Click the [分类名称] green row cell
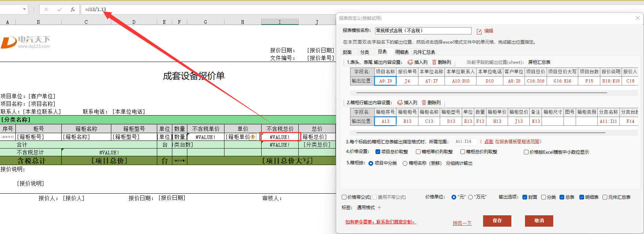644x234 pixels. 168,120
